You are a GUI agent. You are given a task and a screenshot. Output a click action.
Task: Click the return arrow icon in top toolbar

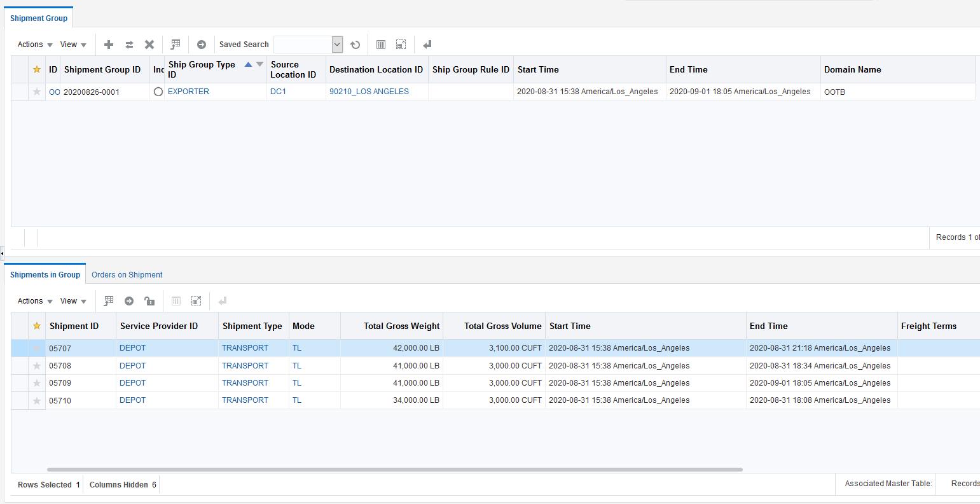(427, 45)
